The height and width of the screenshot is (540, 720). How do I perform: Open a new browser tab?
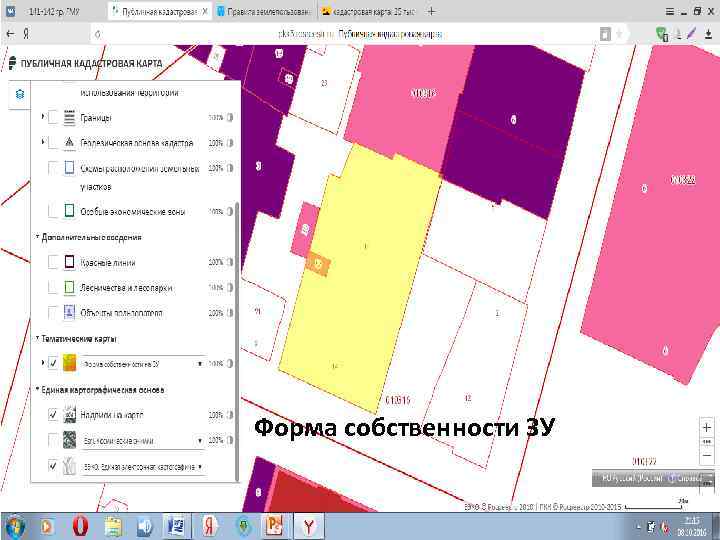(431, 12)
